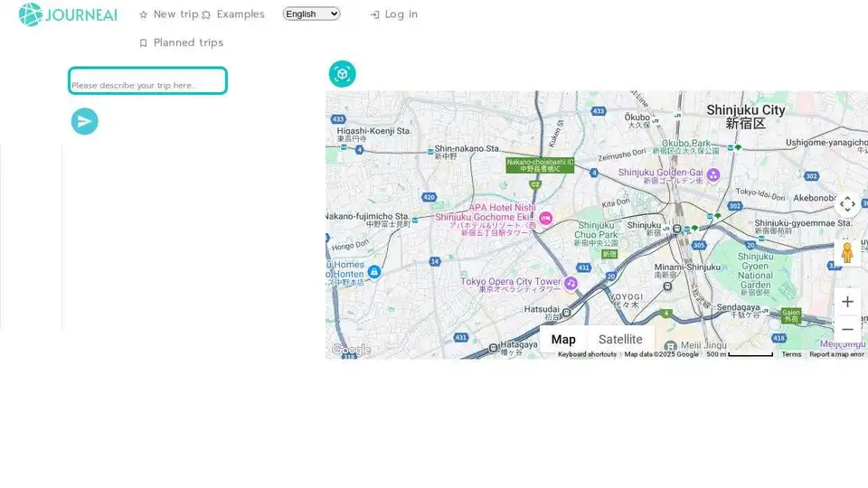Click the Shinjuku station icon

coord(677,229)
